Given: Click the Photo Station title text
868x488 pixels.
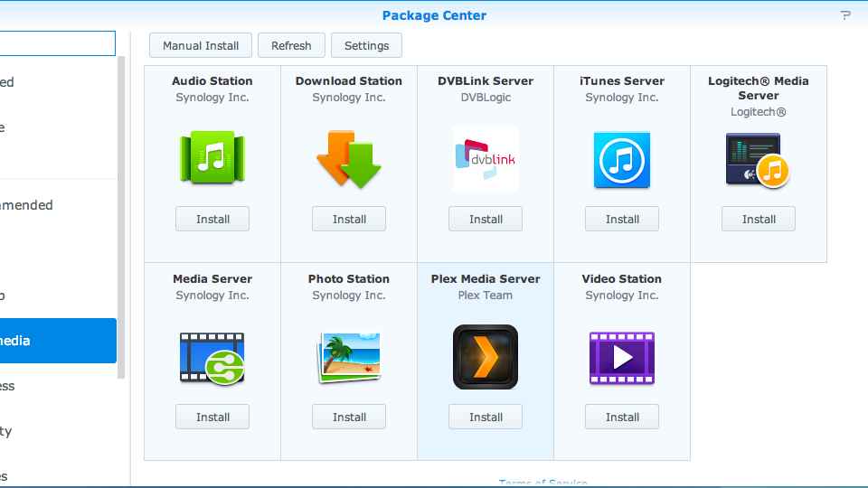Looking at the screenshot, I should coord(349,279).
